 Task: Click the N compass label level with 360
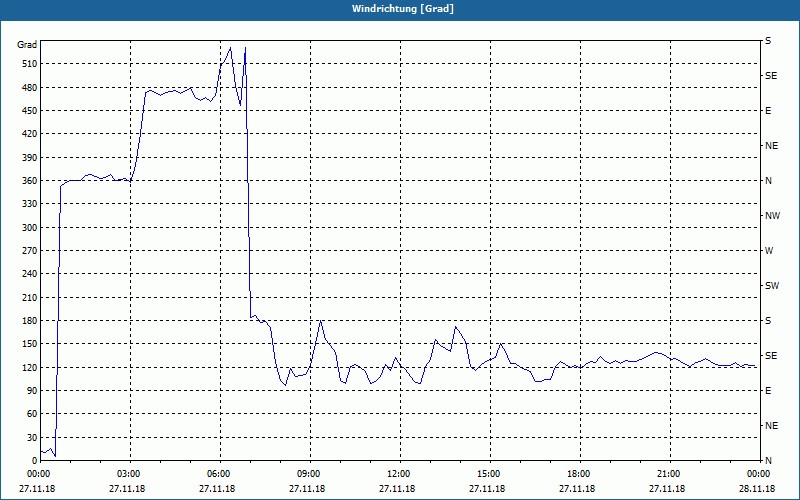[768, 181]
